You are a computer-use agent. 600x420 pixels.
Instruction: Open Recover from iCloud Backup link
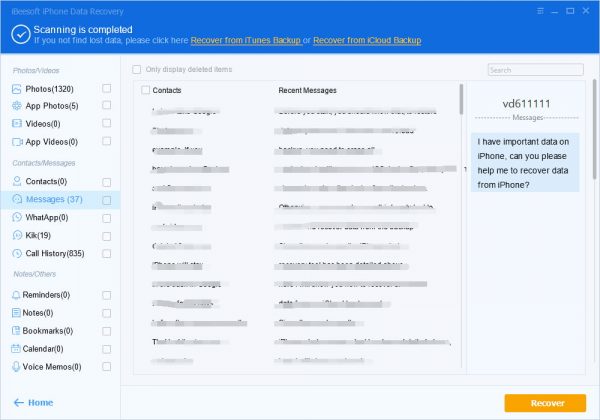tap(367, 40)
